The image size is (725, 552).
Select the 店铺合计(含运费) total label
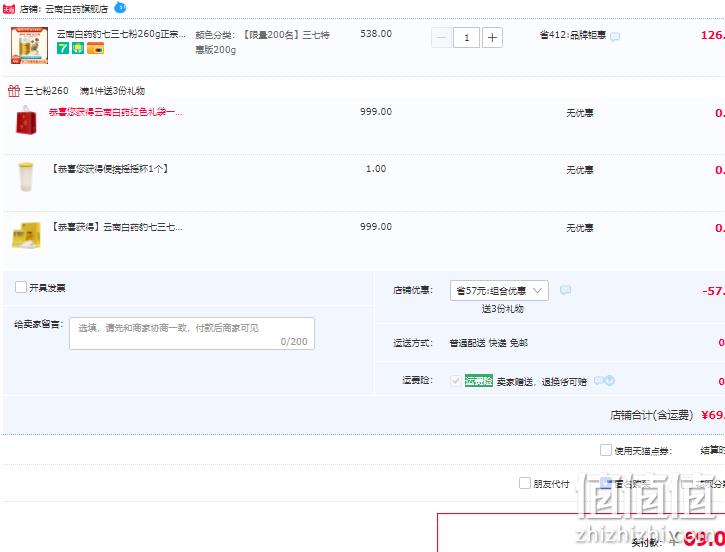point(651,415)
